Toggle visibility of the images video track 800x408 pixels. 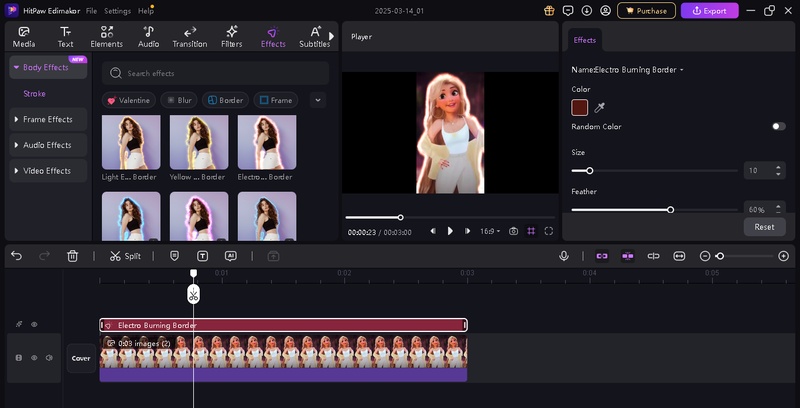click(x=34, y=357)
